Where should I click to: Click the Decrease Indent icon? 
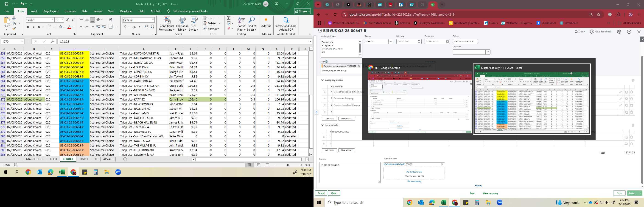click(x=98, y=27)
